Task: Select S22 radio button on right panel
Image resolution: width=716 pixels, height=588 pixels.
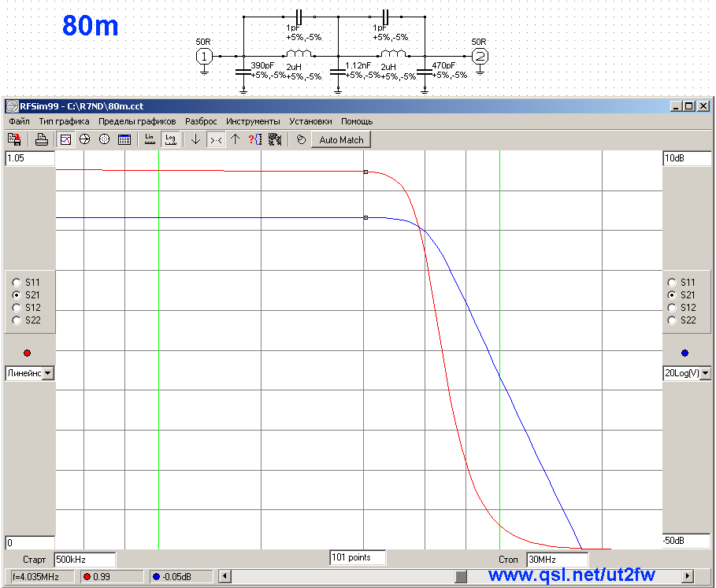Action: pyautogui.click(x=672, y=320)
